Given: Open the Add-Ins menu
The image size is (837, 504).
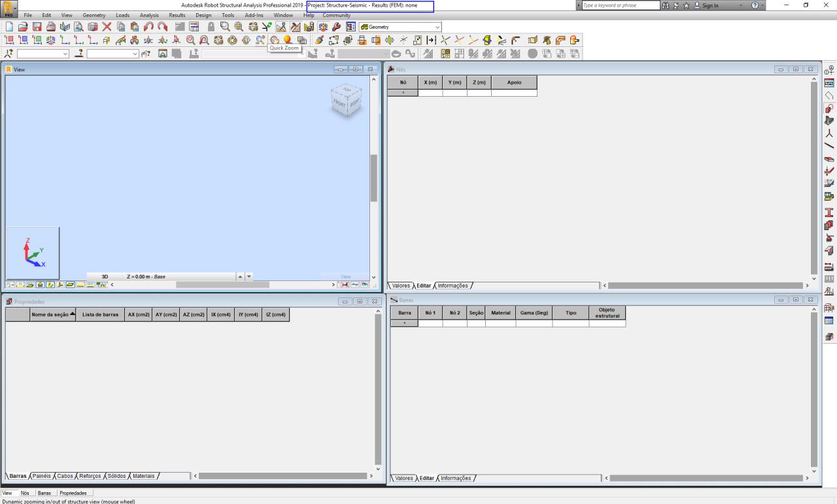Looking at the screenshot, I should pos(254,15).
